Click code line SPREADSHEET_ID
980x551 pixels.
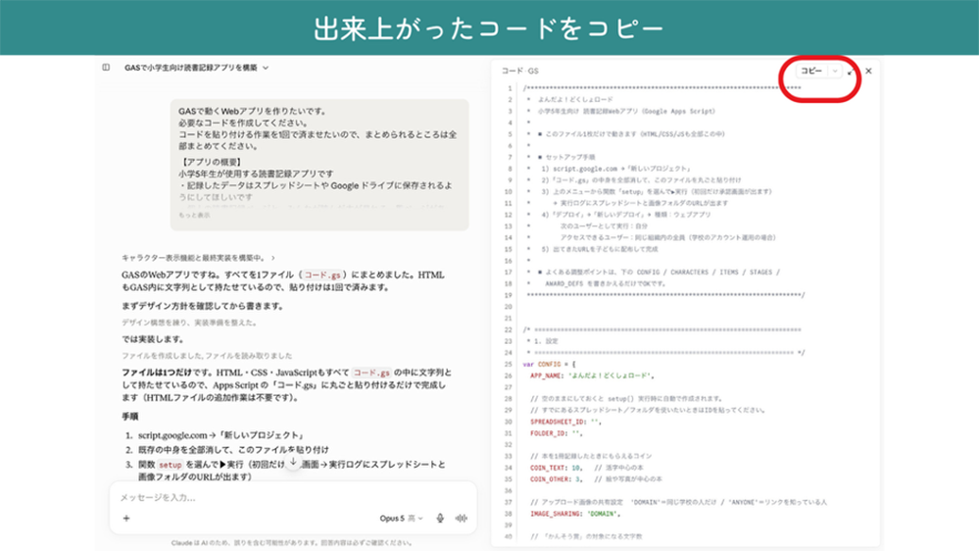point(565,422)
